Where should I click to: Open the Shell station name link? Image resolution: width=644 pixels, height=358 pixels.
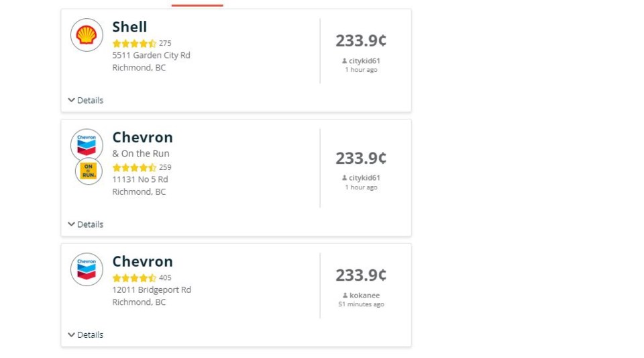(129, 27)
